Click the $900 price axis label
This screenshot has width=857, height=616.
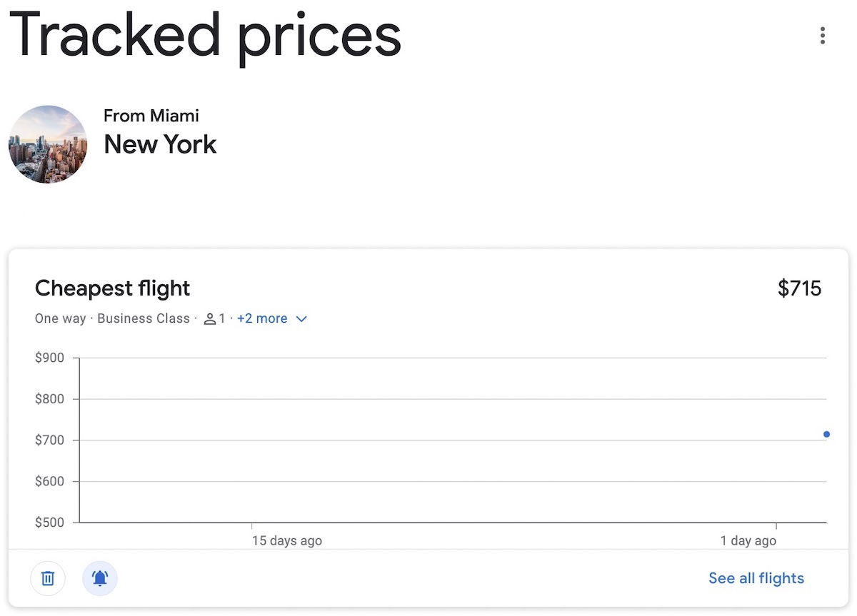[x=49, y=358]
